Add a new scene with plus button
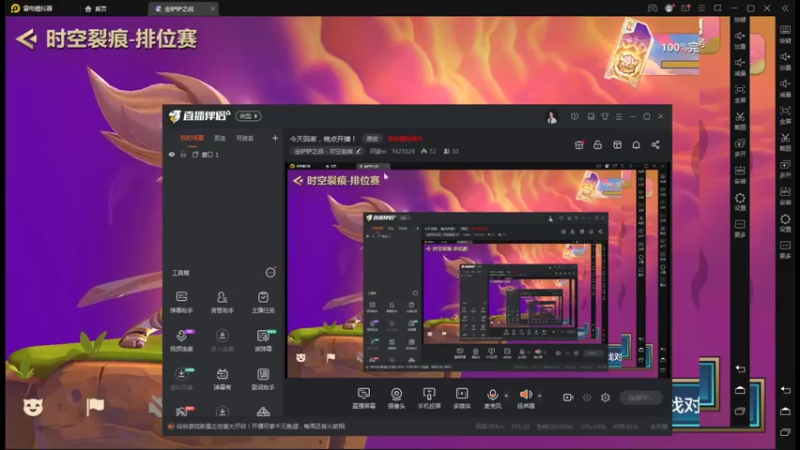The height and width of the screenshot is (450, 800). tap(275, 138)
